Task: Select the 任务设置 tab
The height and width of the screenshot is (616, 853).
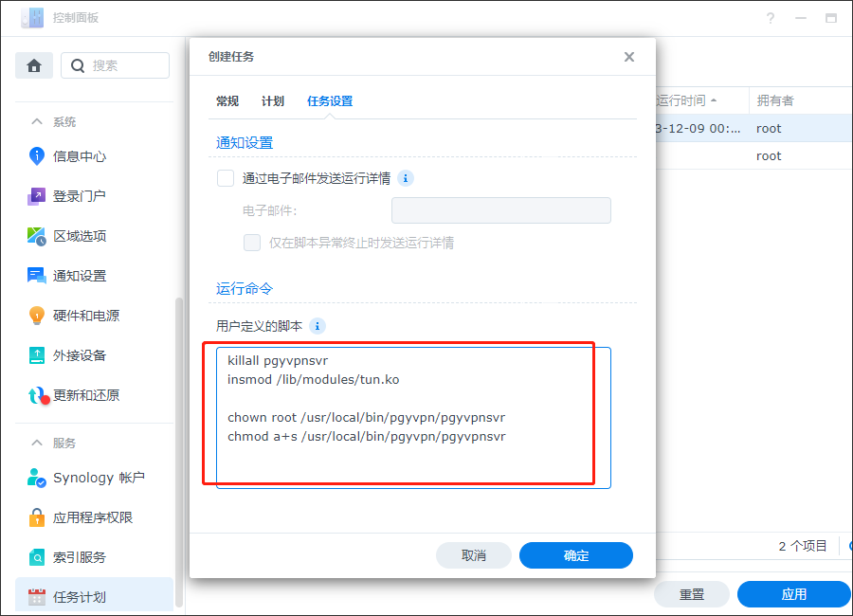Action: (330, 101)
